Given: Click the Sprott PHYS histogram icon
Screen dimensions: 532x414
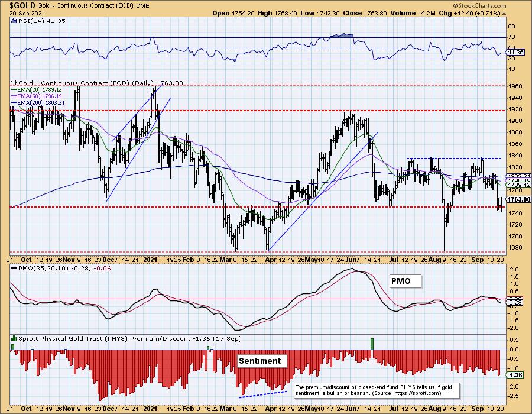Looking at the screenshot, I should [x=14, y=338].
